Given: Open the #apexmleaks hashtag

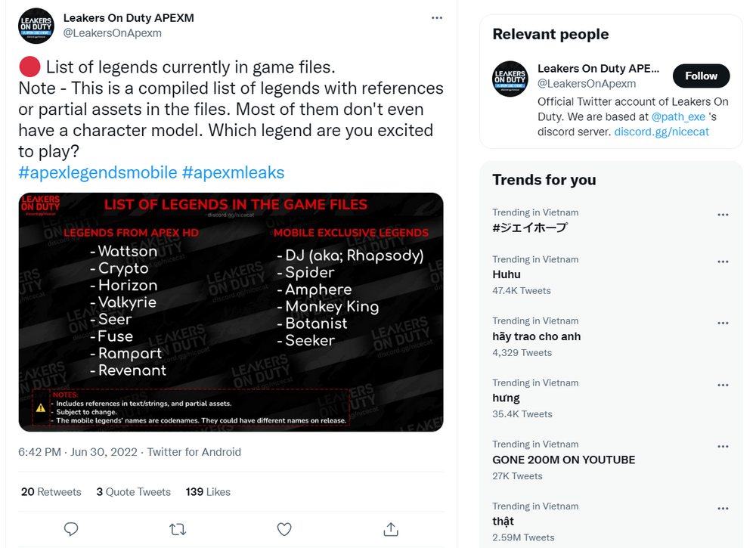Looking at the screenshot, I should tap(234, 172).
